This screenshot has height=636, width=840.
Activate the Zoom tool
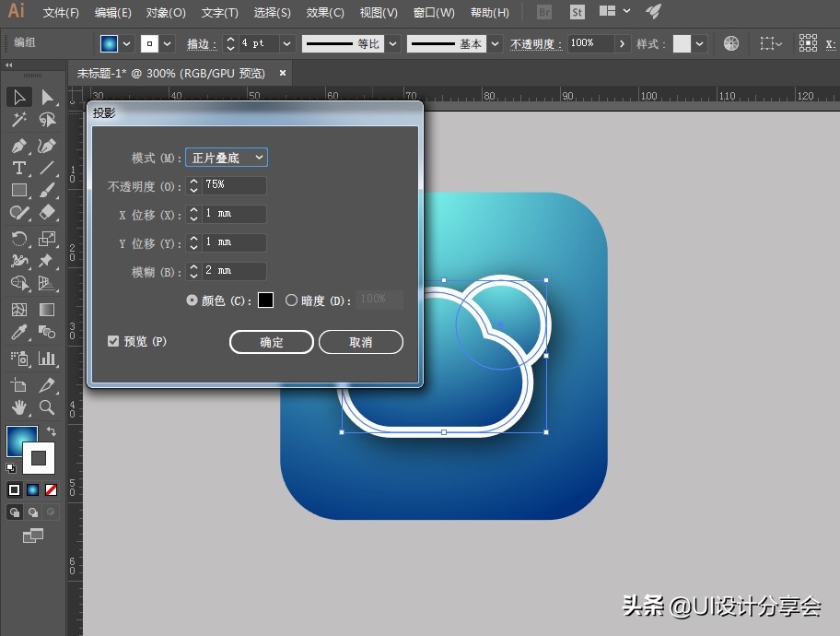47,407
